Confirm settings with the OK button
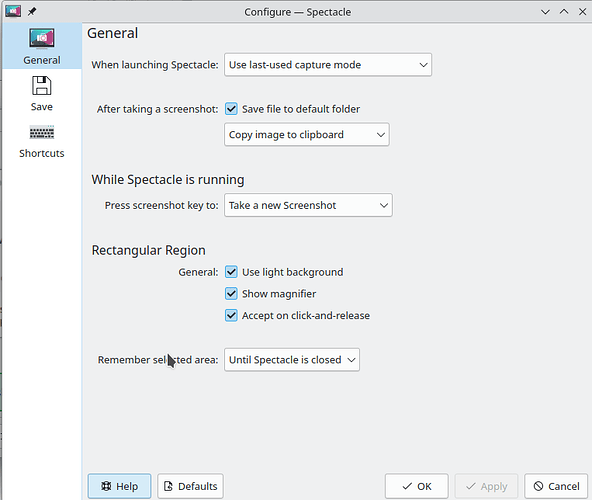This screenshot has width=592, height=500. [416, 486]
